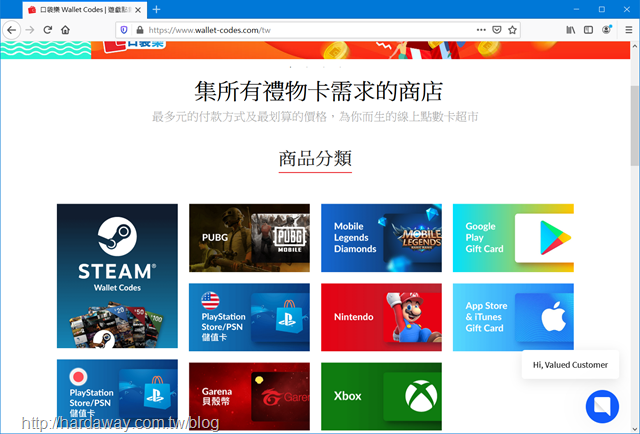This screenshot has width=640, height=434.
Task: Open a new browser tab
Action: point(156,9)
